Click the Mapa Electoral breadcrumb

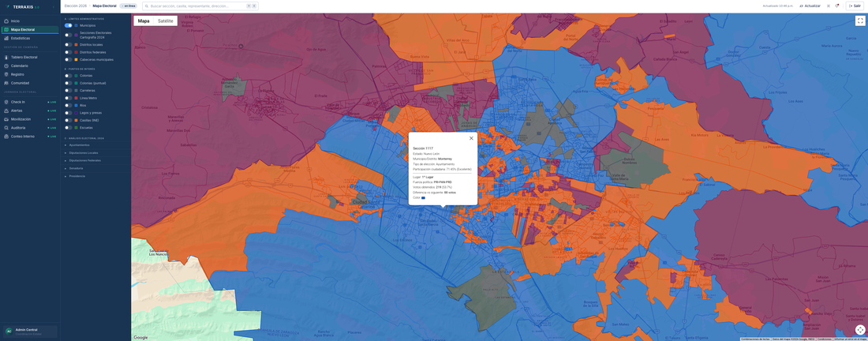pyautogui.click(x=105, y=6)
